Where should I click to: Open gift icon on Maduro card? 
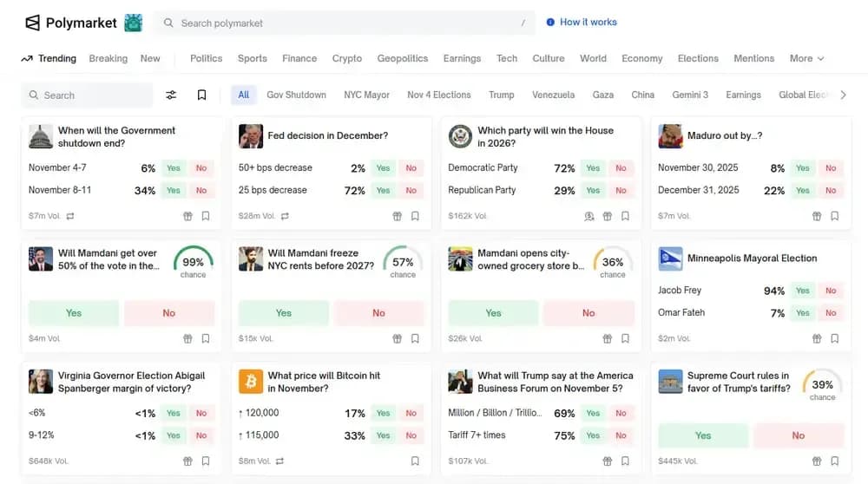(x=817, y=216)
